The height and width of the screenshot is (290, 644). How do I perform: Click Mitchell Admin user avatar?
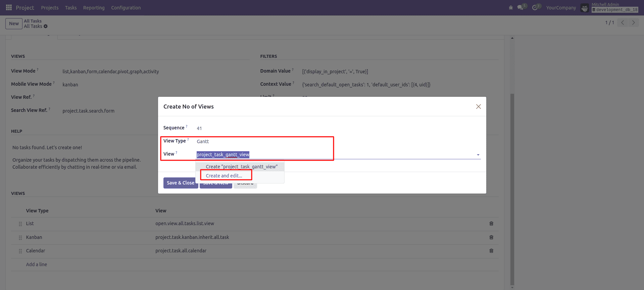click(585, 8)
